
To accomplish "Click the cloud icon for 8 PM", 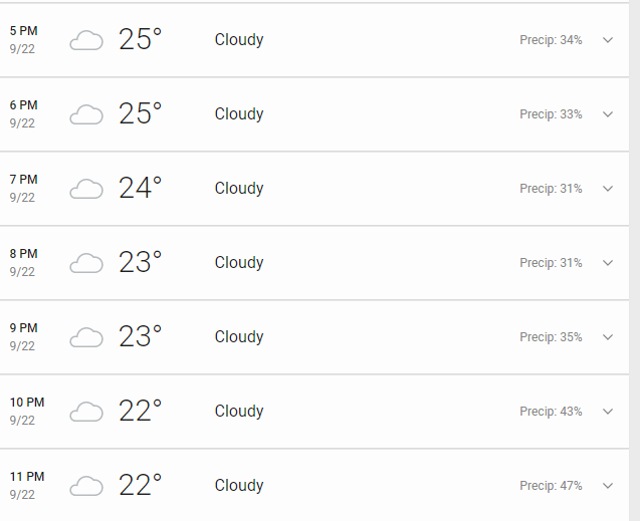I will (x=86, y=263).
